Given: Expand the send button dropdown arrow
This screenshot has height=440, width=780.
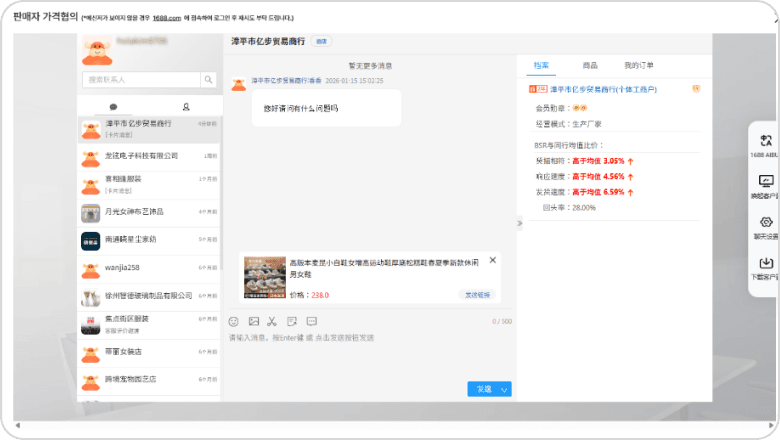Looking at the screenshot, I should click(x=505, y=389).
